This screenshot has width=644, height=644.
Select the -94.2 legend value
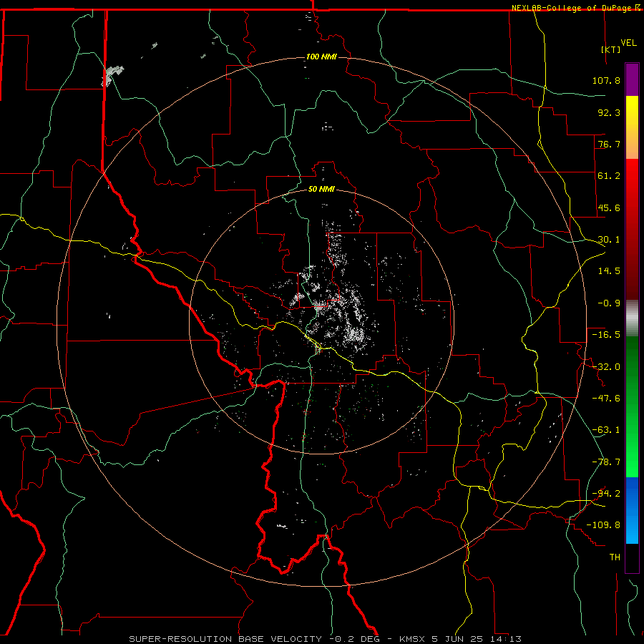[x=606, y=493]
